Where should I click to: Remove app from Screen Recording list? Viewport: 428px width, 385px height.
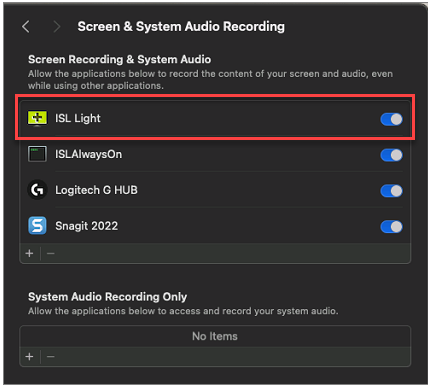point(51,253)
